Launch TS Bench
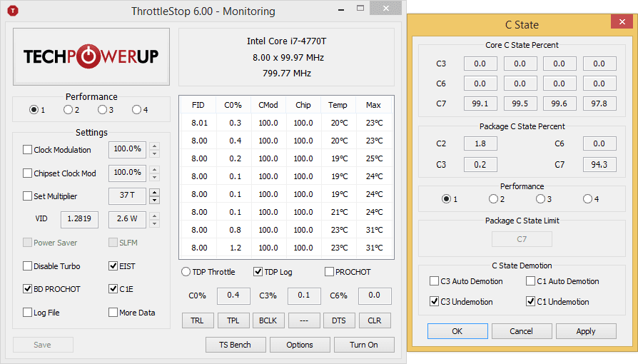 pyautogui.click(x=236, y=345)
